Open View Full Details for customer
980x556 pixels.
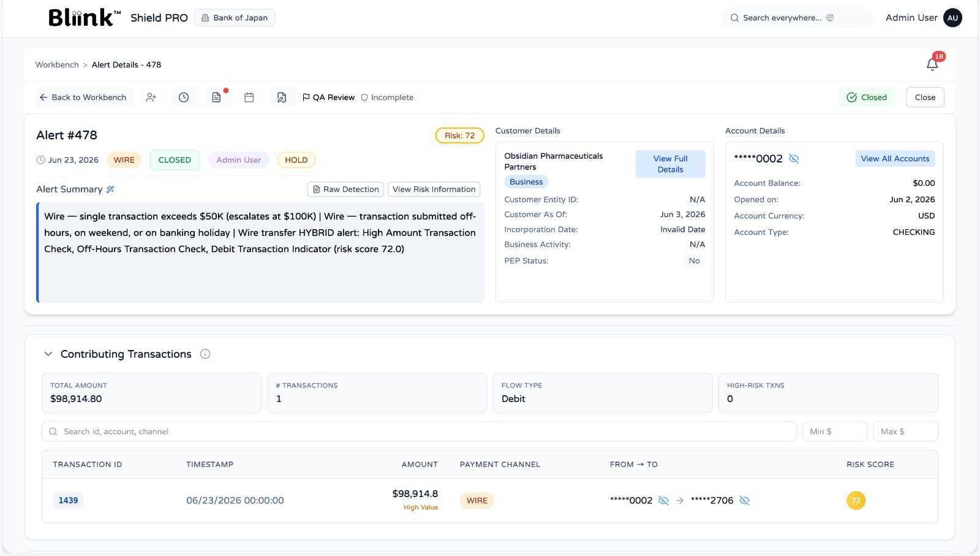670,164
